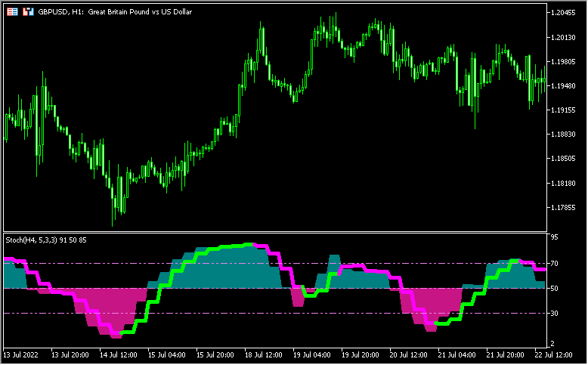Click the Stoch(H4, 5,3,3) indicator label
This screenshot has height=365, width=588.
[x=46, y=240]
